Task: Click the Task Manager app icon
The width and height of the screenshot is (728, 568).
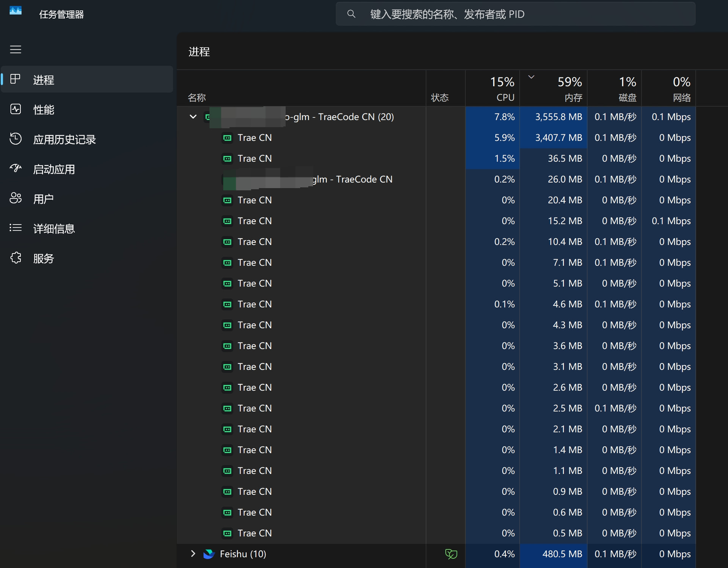Action: pyautogui.click(x=16, y=11)
